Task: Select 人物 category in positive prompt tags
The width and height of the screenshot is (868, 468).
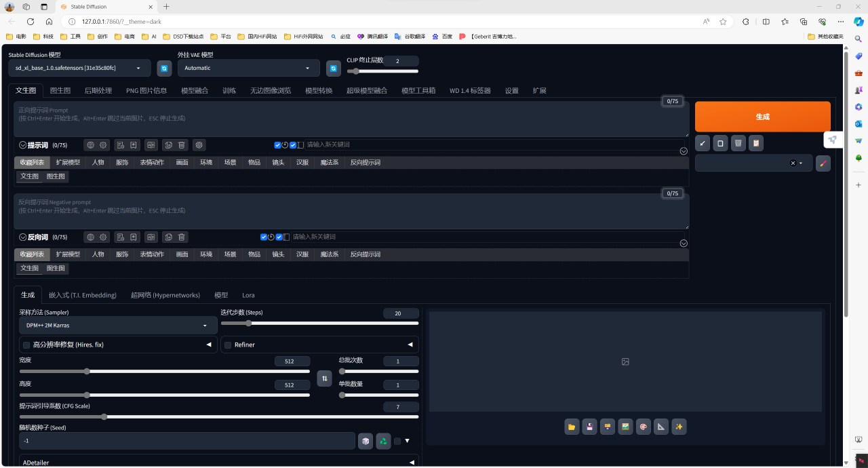Action: click(x=98, y=162)
